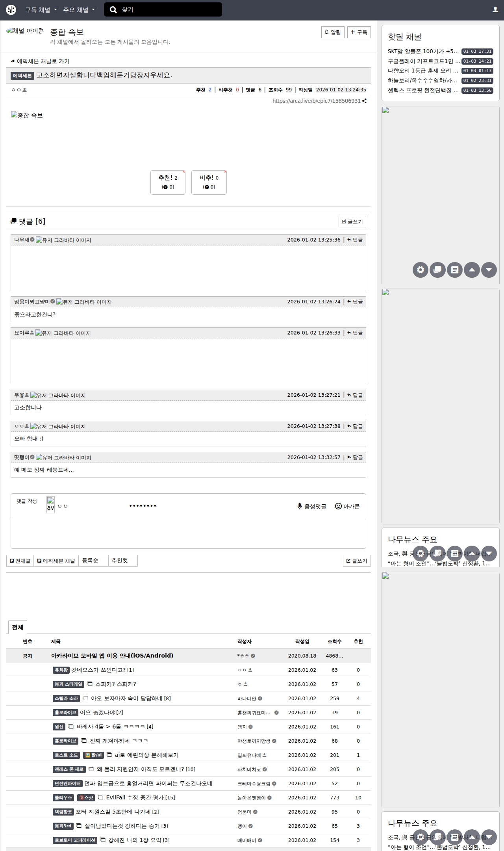Select the 전체글 filter tab
504x851 pixels.
20,561
